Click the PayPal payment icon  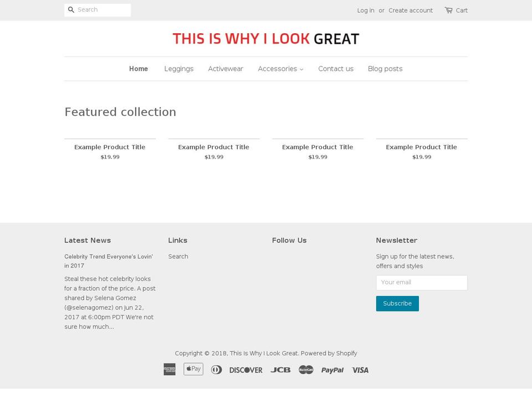click(332, 370)
